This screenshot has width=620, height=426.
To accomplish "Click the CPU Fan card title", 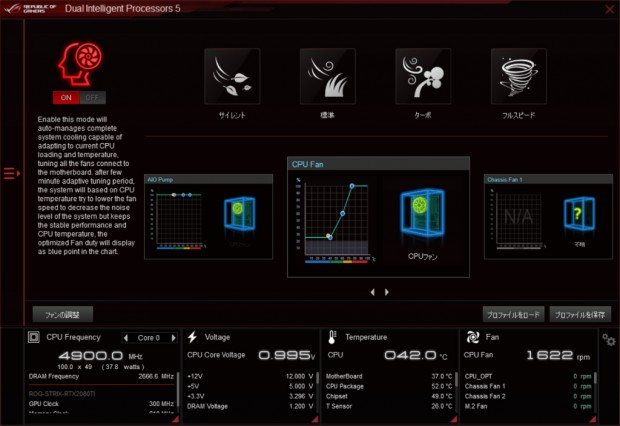I will click(307, 164).
